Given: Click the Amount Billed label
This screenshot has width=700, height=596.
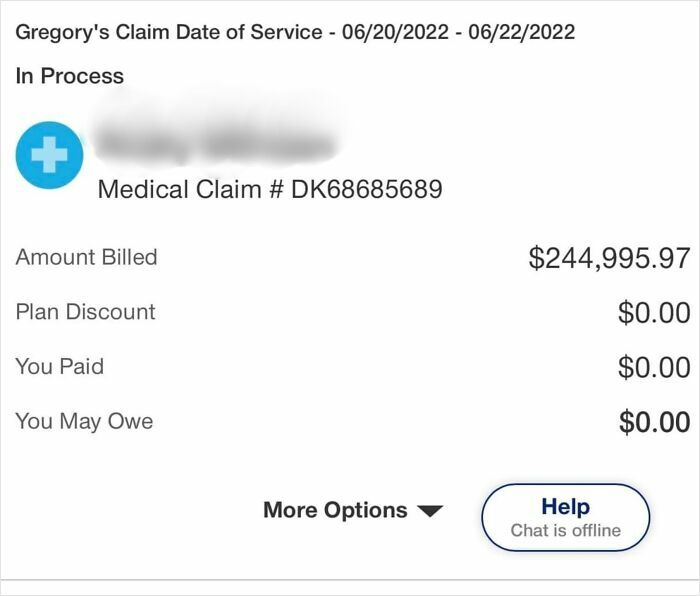Looking at the screenshot, I should (x=87, y=257).
